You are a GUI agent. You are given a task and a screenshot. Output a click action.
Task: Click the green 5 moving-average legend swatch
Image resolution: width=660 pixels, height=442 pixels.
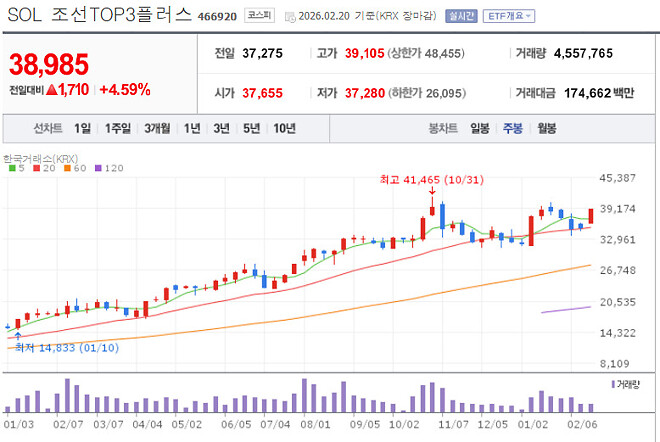[12, 168]
